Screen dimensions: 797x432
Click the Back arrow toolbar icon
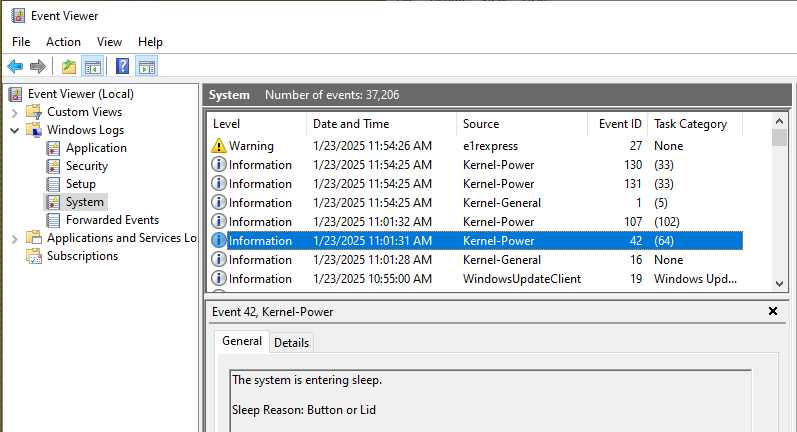click(x=15, y=67)
